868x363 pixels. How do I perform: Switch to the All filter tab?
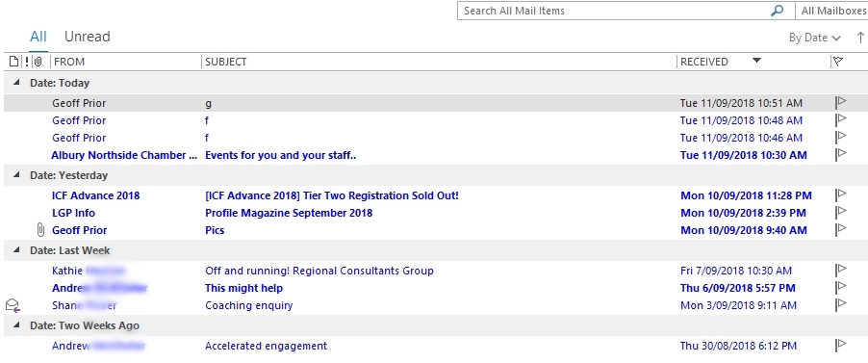pos(38,37)
